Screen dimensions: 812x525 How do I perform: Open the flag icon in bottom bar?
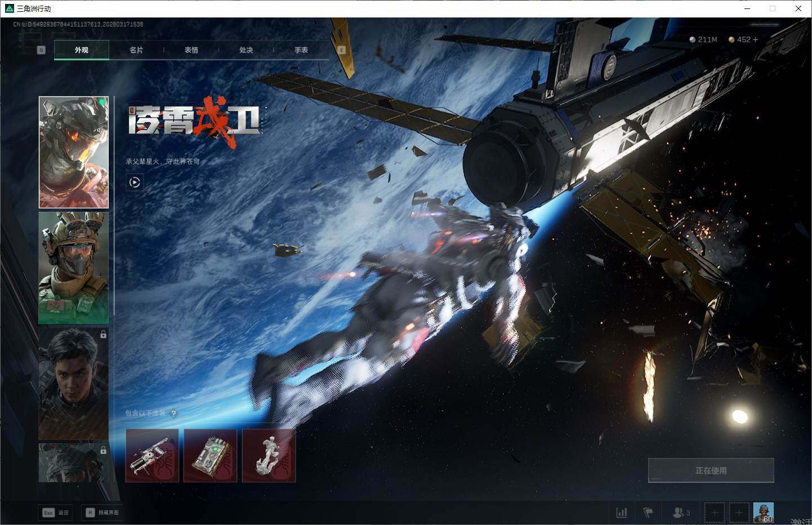[648, 513]
